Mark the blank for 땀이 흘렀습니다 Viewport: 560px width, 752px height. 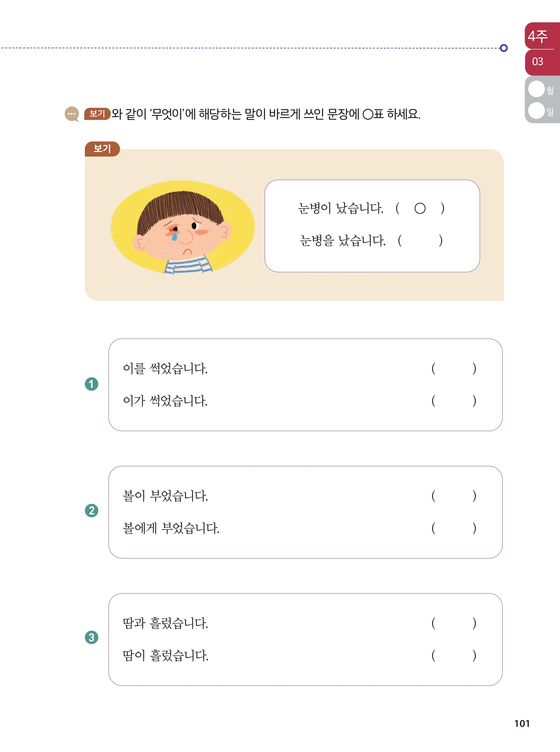[x=454, y=655]
